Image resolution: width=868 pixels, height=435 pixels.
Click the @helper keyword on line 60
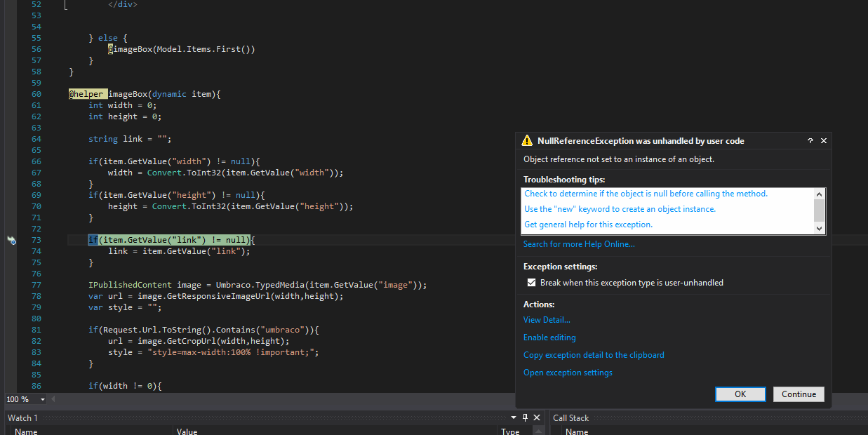[x=87, y=94]
